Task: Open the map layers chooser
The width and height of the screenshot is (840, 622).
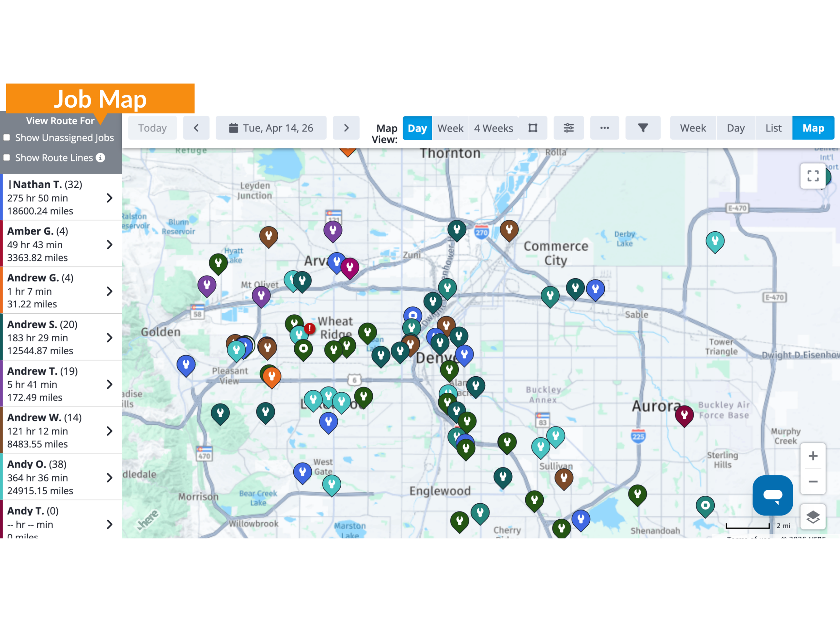Action: coord(813,517)
